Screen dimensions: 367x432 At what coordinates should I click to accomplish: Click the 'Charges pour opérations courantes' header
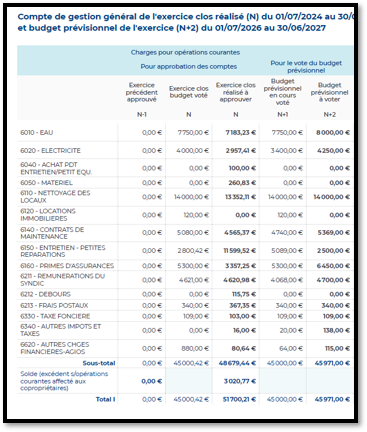coord(185,52)
